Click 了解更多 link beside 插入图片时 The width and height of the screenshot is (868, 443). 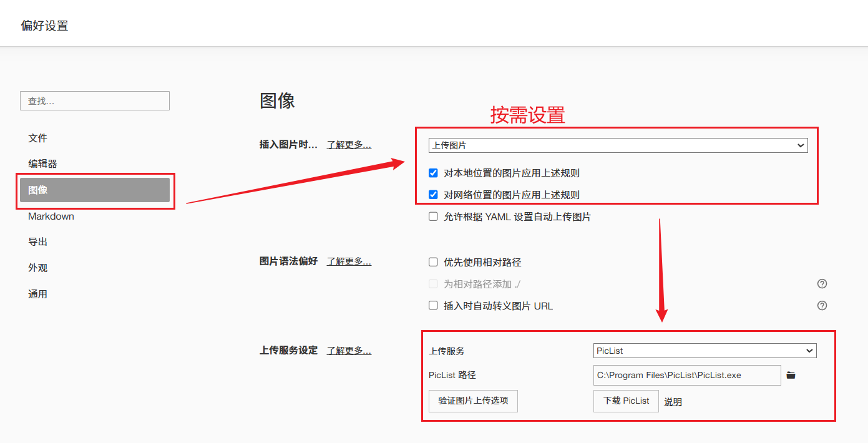pos(349,145)
